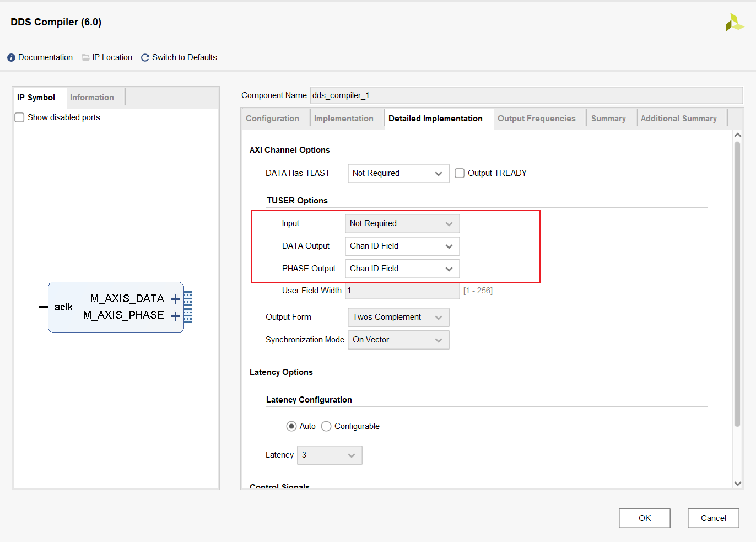
Task: Select the Configurable latency radio button
Action: pyautogui.click(x=326, y=426)
